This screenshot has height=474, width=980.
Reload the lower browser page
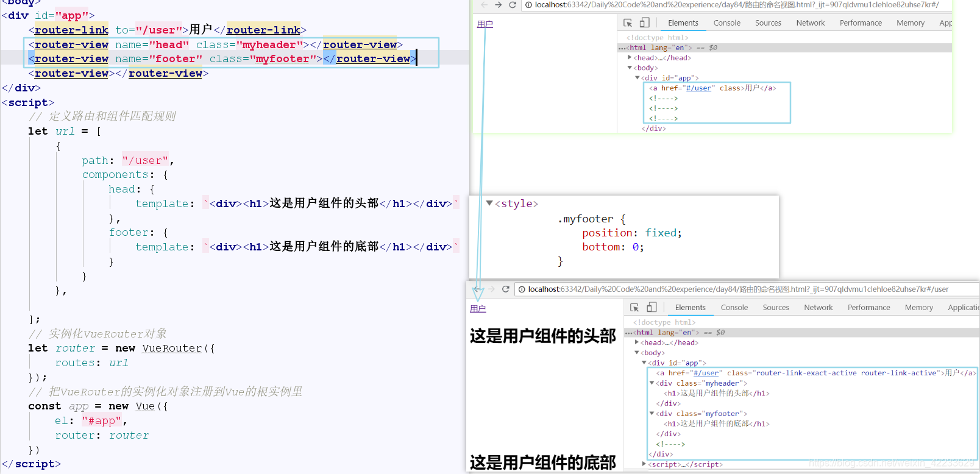[506, 289]
